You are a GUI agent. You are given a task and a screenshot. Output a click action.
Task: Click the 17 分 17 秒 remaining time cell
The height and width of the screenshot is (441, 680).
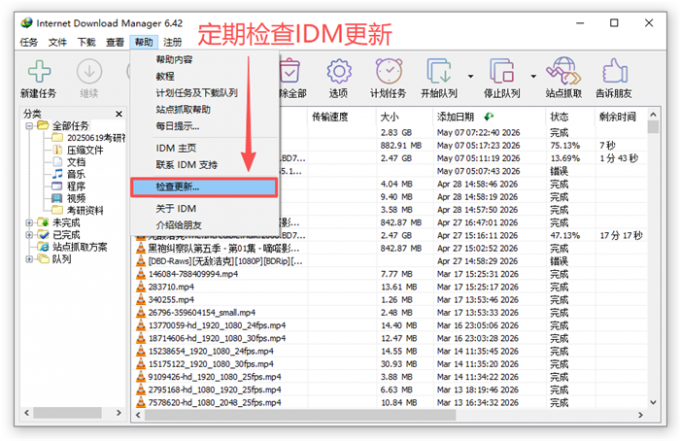(x=621, y=235)
